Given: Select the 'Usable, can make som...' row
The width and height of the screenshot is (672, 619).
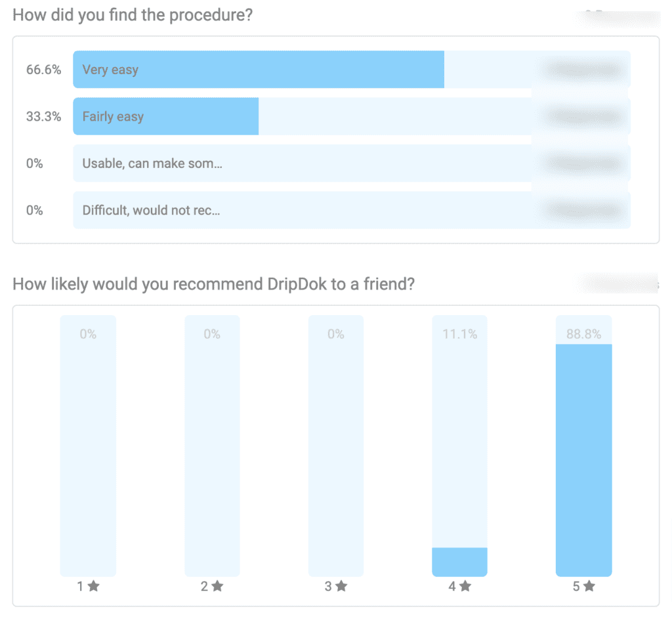Looking at the screenshot, I should click(352, 163).
